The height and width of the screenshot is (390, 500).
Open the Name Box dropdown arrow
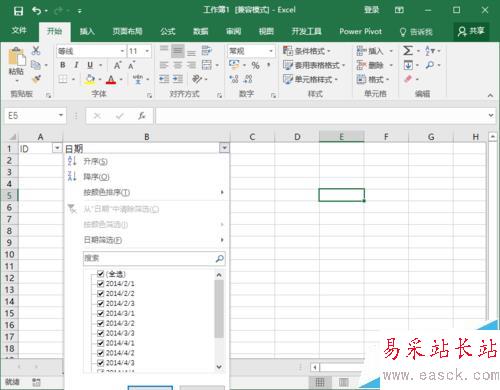[x=61, y=115]
